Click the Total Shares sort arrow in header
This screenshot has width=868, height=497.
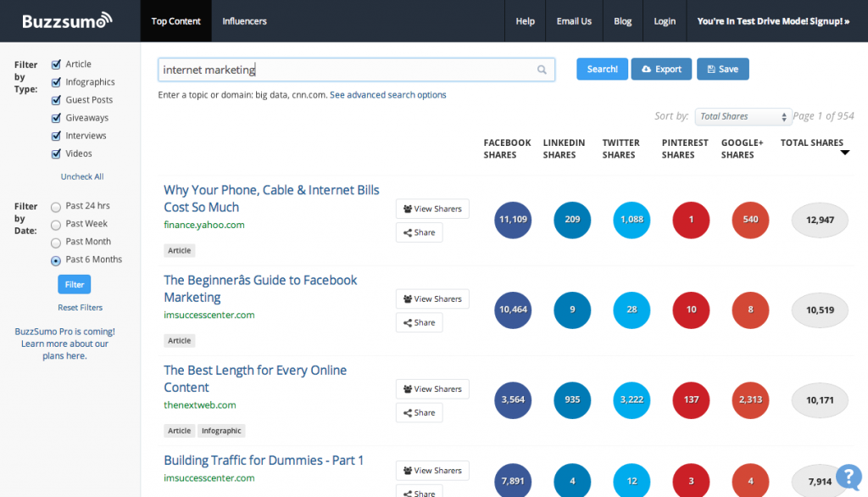pos(844,153)
